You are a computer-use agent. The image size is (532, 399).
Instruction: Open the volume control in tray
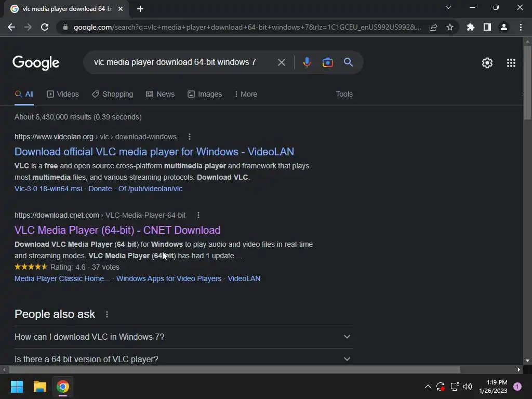(468, 387)
